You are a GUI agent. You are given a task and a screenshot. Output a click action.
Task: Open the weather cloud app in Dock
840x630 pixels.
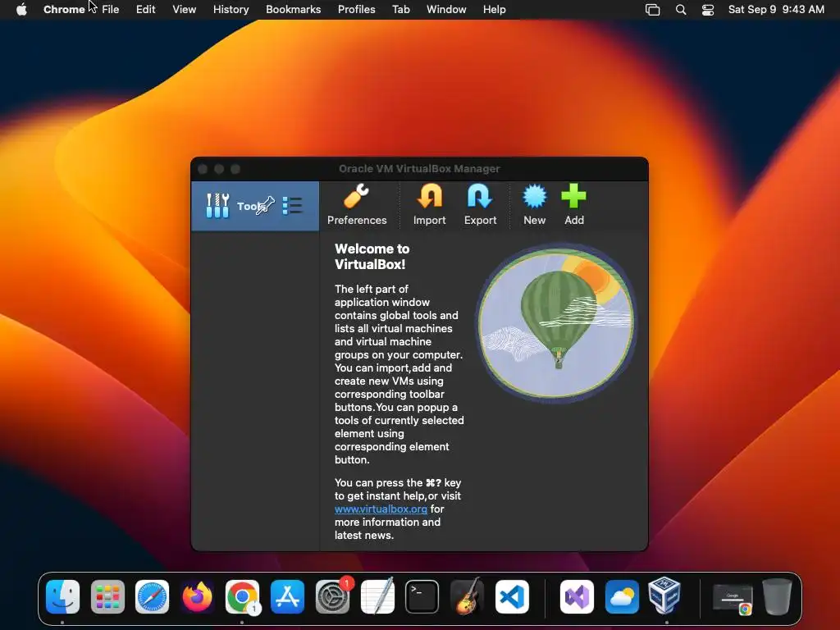tap(622, 596)
